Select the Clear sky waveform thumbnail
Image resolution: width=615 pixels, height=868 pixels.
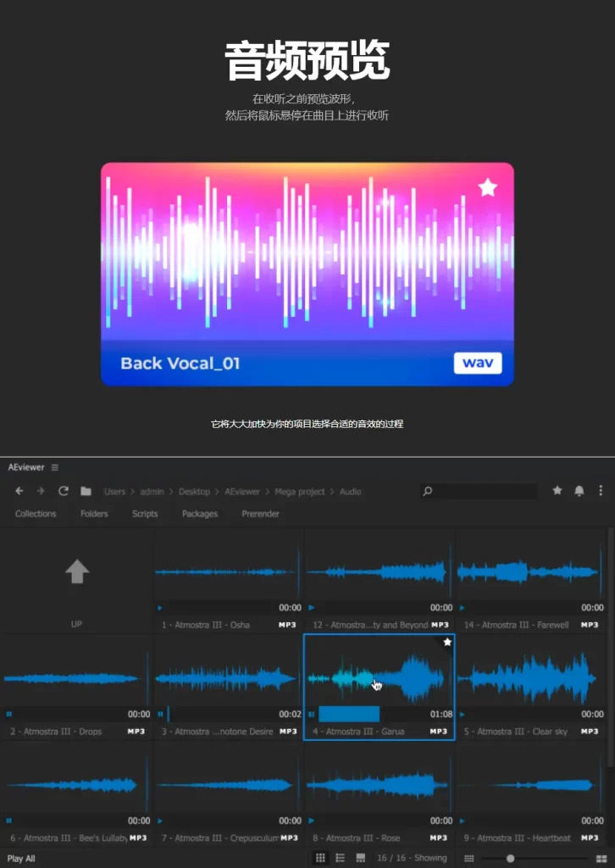pyautogui.click(x=530, y=678)
